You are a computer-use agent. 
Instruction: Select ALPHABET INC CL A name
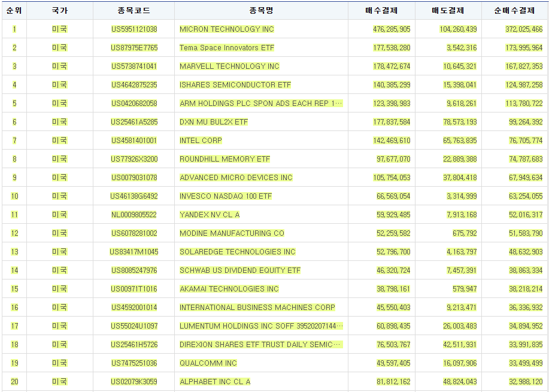point(215,381)
